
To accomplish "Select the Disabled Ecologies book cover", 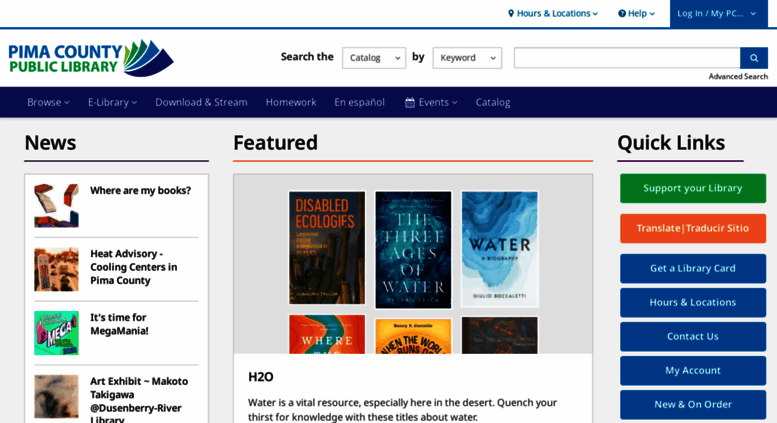I will coord(327,248).
